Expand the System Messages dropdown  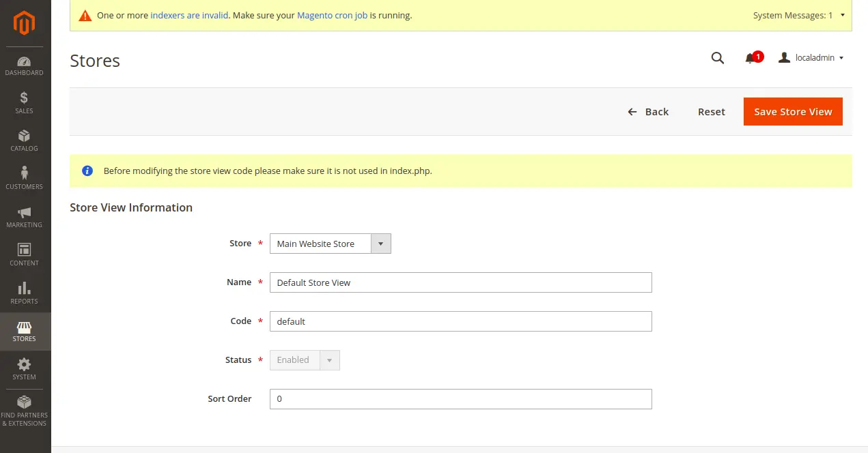(x=798, y=15)
